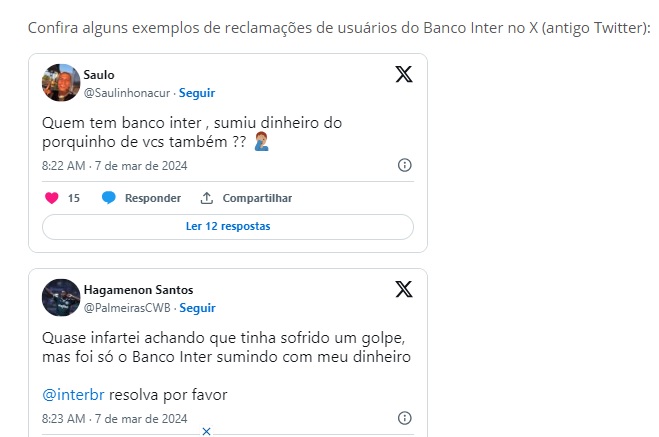Screen dimensions: 659x437
Task: Open the Ler 12 respostas button
Action: tap(228, 226)
